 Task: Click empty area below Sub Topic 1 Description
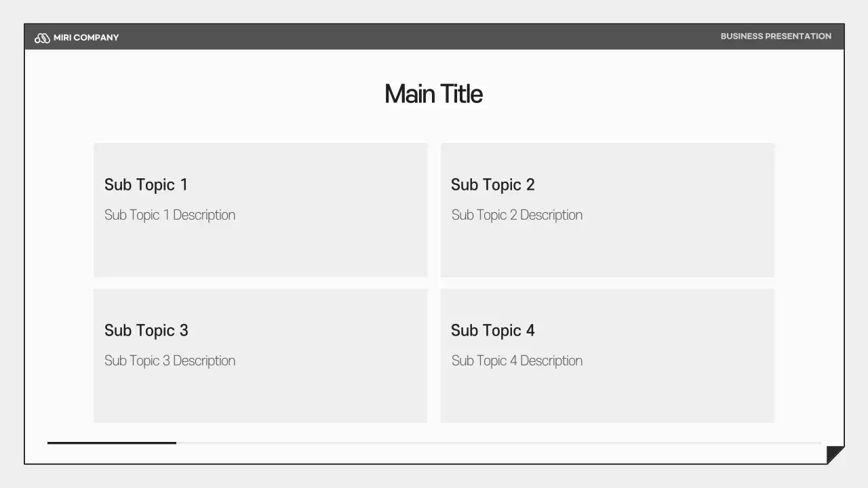260,252
